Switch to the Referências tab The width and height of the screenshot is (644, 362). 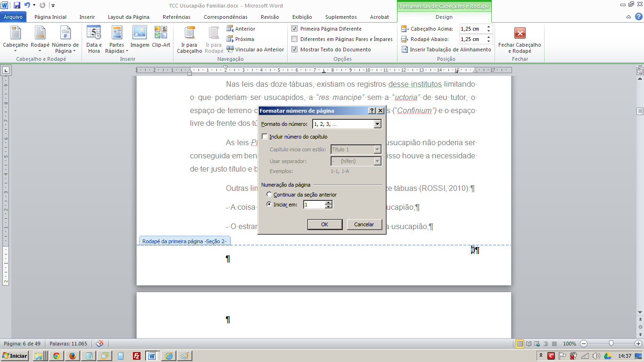pos(177,17)
